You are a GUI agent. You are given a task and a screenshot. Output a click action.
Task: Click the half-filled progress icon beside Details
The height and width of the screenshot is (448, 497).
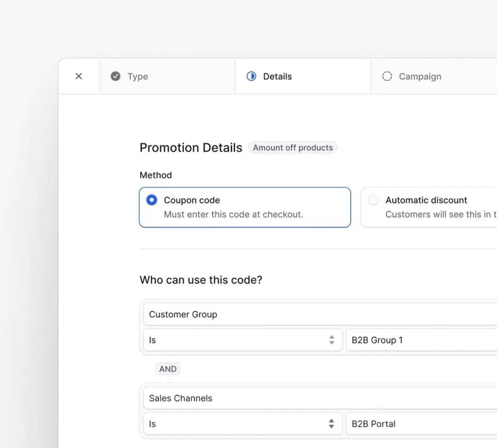[x=251, y=76]
